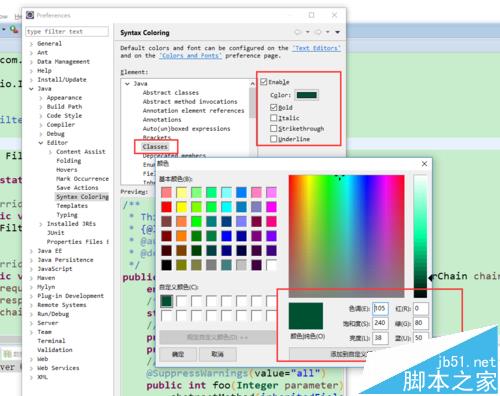Select Web Services in preferences tree
The height and width of the screenshot is (396, 500).
click(x=58, y=368)
